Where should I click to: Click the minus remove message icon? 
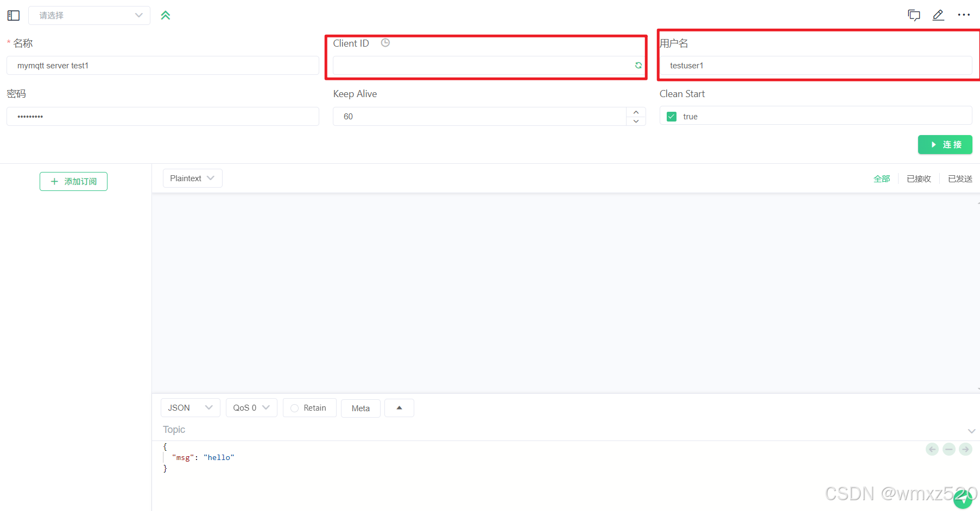click(x=949, y=449)
